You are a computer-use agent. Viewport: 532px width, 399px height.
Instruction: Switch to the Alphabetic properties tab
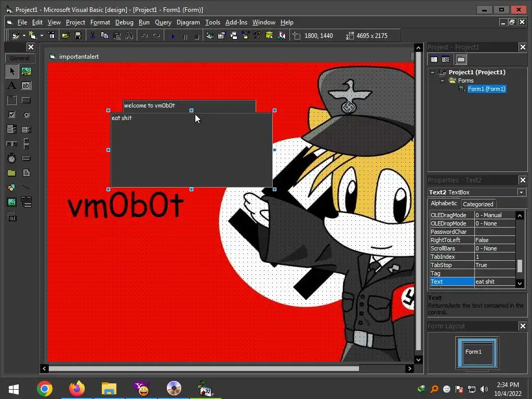coord(444,203)
